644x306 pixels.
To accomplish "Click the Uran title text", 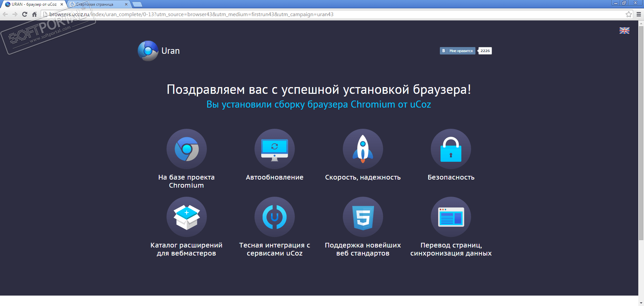I will [171, 51].
